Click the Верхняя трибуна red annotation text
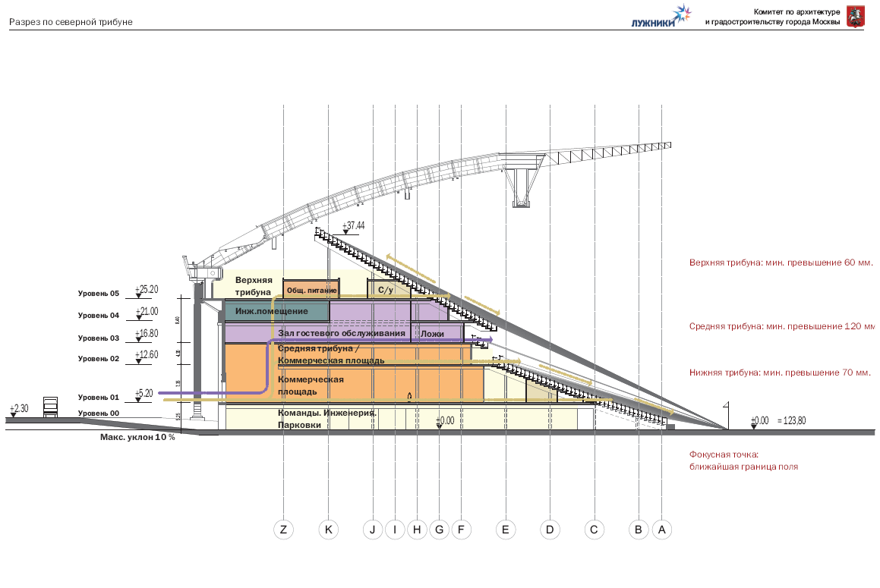Viewport: 880px width, 588px height. [x=781, y=263]
